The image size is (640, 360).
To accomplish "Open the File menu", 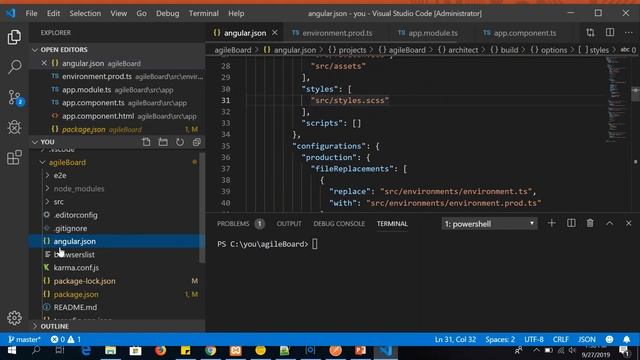I will [x=31, y=13].
